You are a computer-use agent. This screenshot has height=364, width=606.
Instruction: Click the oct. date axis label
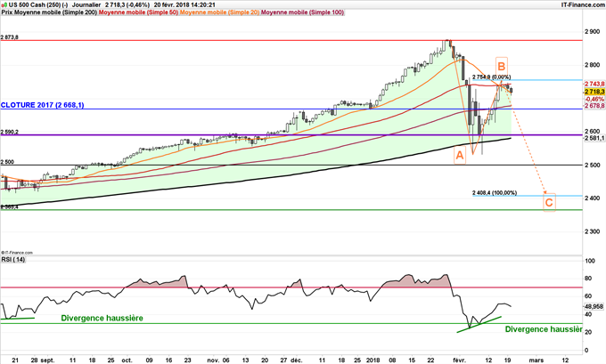(x=127, y=360)
